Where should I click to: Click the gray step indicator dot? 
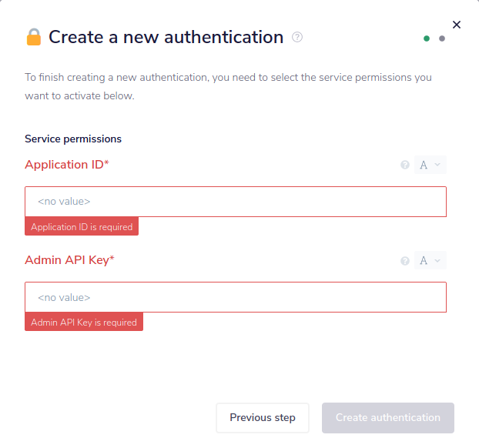click(x=442, y=38)
